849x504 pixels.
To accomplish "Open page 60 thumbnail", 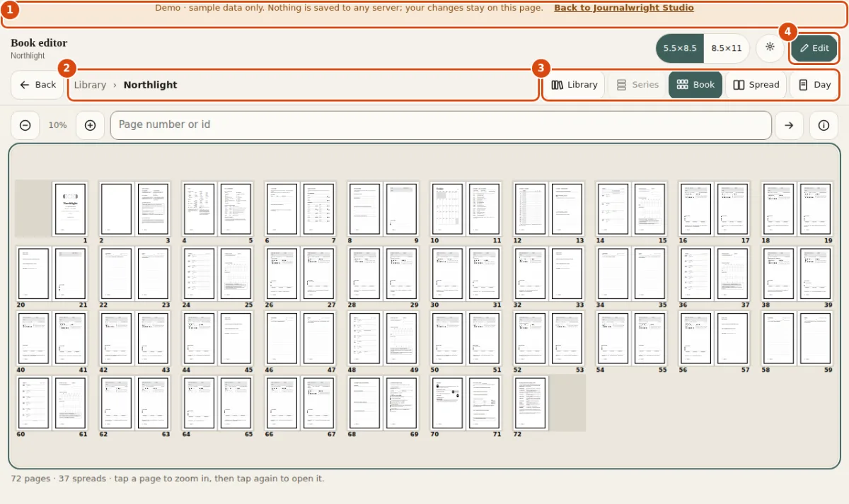I will click(34, 403).
